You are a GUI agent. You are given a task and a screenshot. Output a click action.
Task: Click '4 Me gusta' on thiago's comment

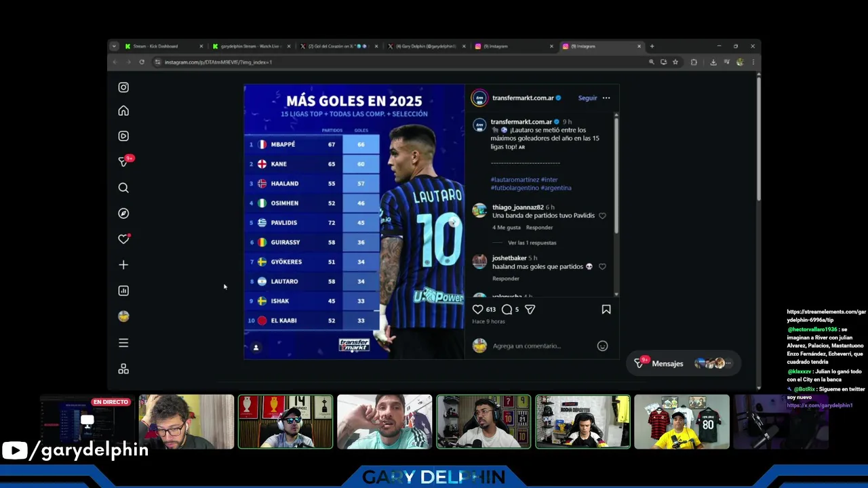[x=507, y=228]
